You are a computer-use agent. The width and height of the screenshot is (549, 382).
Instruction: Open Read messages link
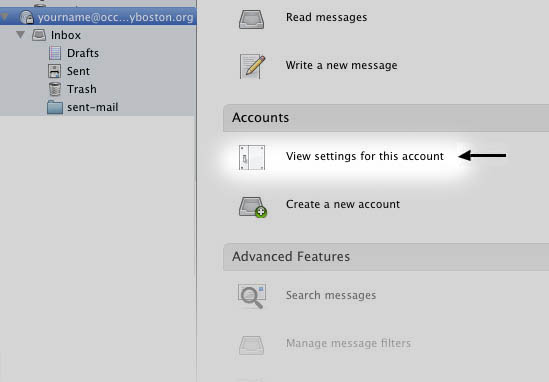click(326, 17)
